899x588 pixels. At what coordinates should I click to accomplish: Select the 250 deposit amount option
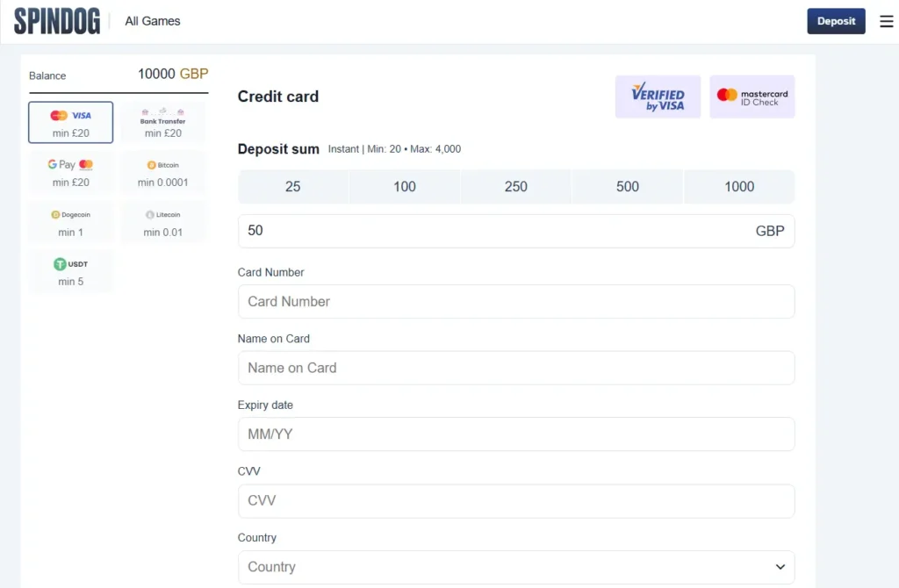click(516, 186)
